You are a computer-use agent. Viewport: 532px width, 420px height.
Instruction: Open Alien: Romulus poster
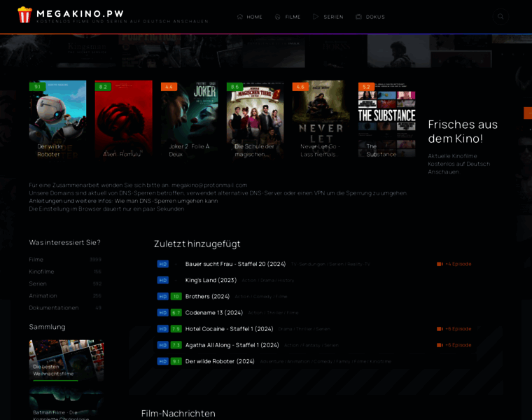(123, 119)
